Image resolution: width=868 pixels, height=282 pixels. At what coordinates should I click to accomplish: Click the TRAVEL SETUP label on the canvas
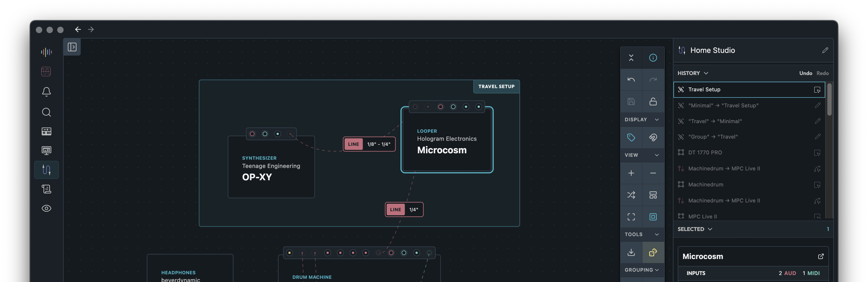496,86
